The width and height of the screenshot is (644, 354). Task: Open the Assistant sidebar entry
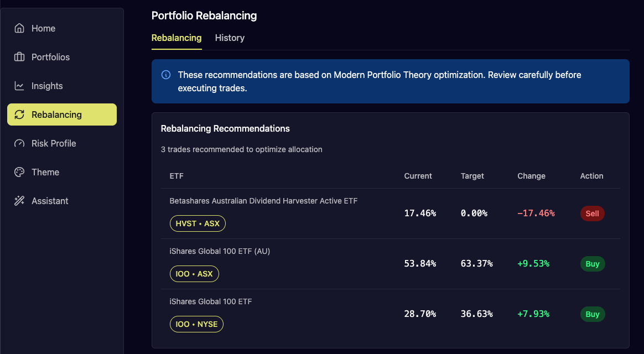[x=62, y=200]
